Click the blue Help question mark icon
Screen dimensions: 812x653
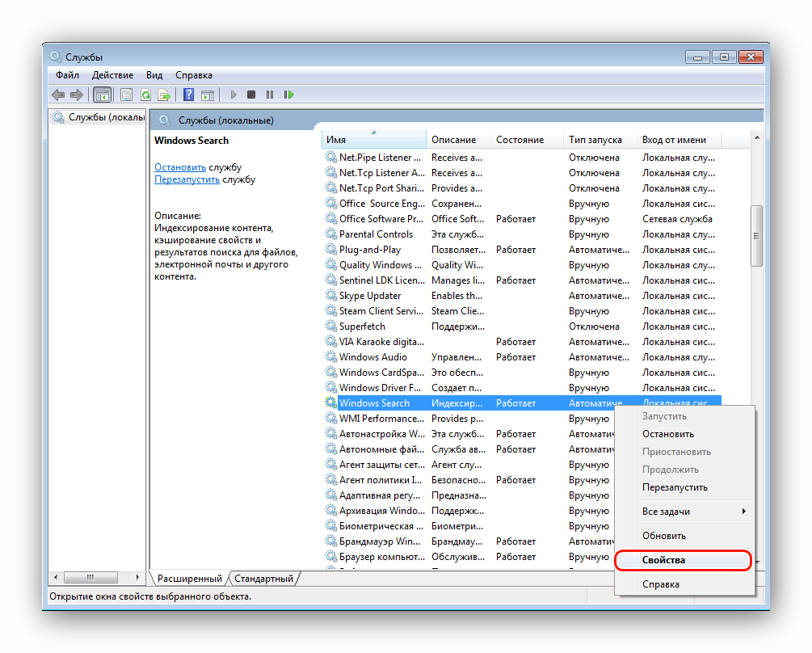click(188, 95)
